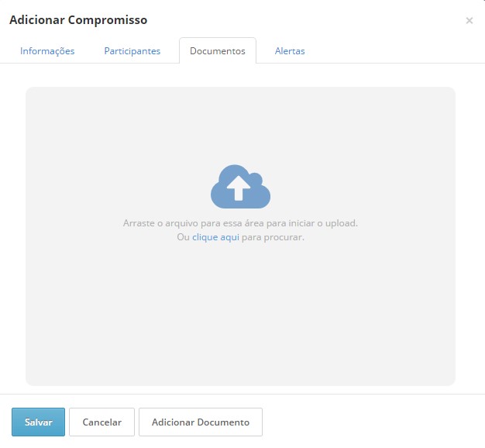Click empty drop zone space above the cloud
This screenshot has height=448, width=485.
point(240,124)
